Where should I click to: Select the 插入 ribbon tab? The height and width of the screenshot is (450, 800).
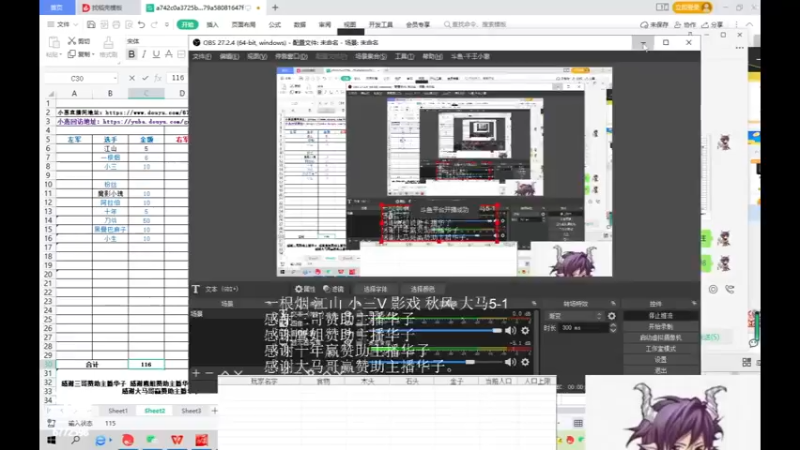click(212, 24)
